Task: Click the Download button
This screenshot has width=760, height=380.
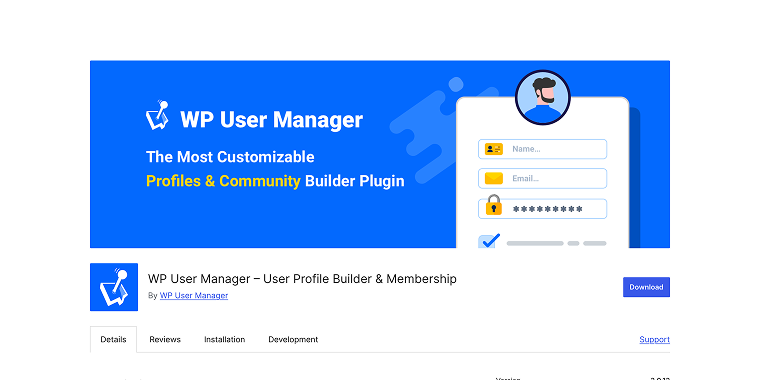Action: (646, 287)
